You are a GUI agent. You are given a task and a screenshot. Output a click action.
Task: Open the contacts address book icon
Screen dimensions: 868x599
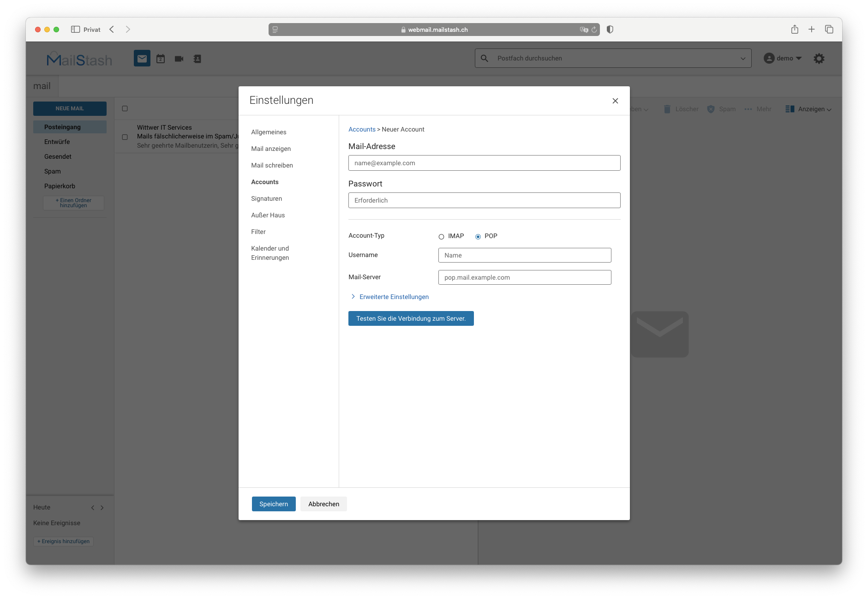(x=197, y=59)
